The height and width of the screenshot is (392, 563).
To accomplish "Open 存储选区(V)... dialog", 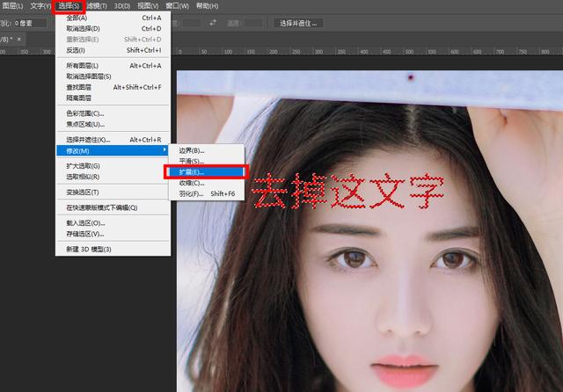I will pos(113,234).
